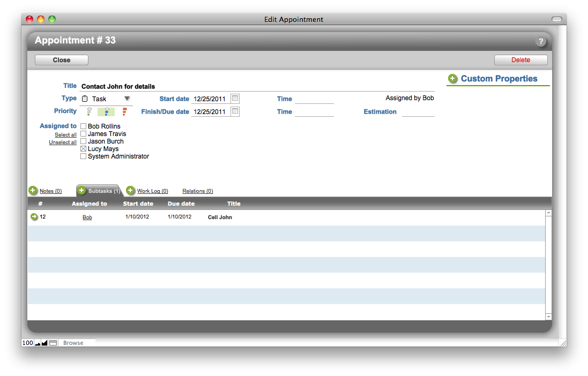Click the 'Appointment # 33' header text
The image size is (588, 376).
pyautogui.click(x=76, y=40)
